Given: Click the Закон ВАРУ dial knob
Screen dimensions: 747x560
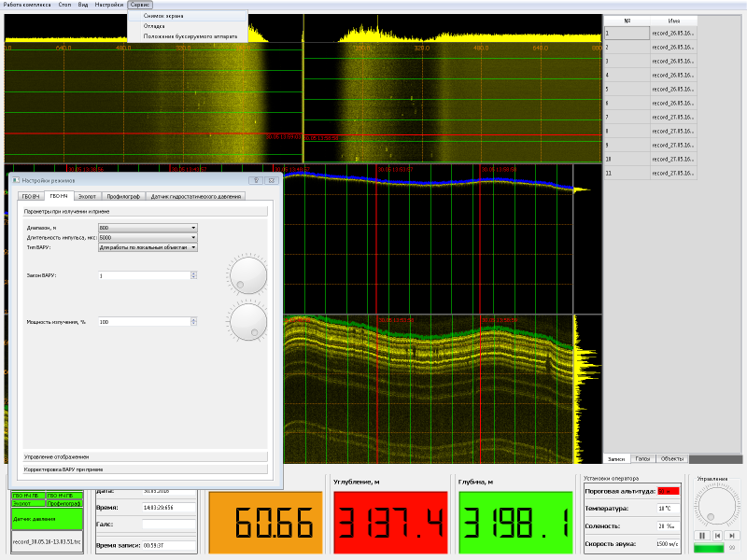Looking at the screenshot, I should point(248,274).
